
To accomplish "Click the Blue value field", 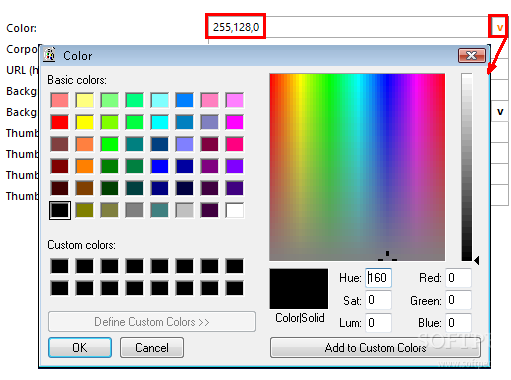I will (x=458, y=323).
